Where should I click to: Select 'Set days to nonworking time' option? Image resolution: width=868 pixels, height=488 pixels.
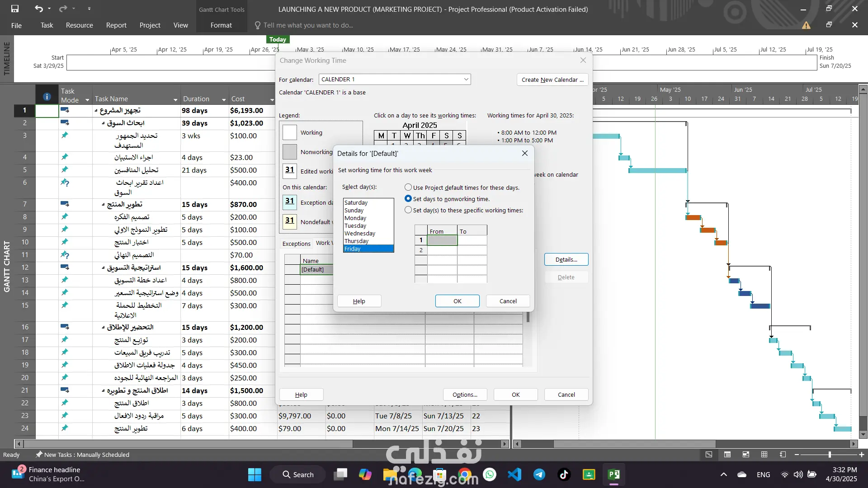[x=408, y=199]
